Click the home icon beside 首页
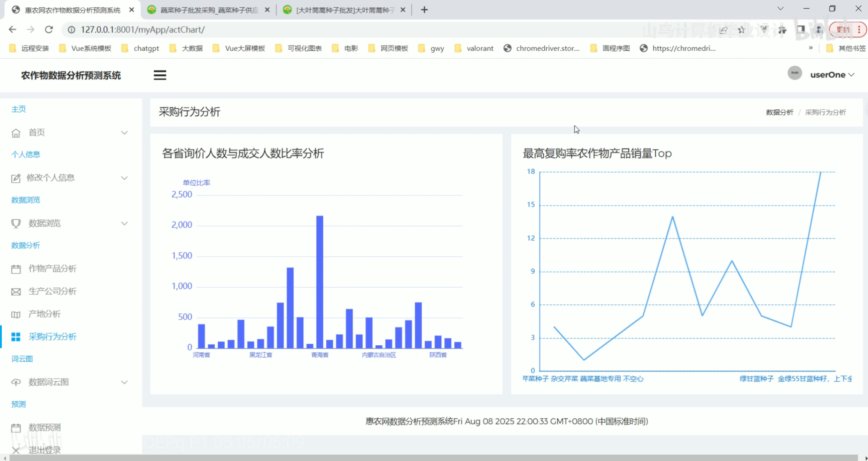868x461 pixels. (16, 133)
